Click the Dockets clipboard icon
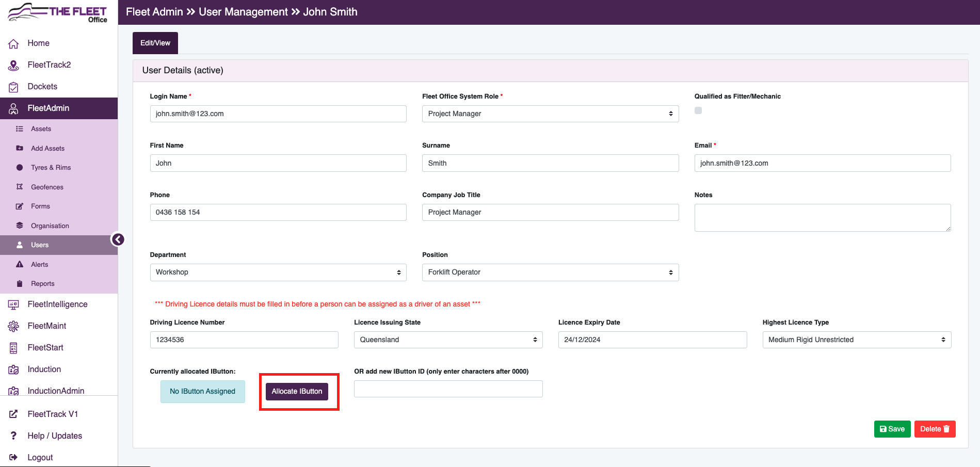 (x=13, y=87)
